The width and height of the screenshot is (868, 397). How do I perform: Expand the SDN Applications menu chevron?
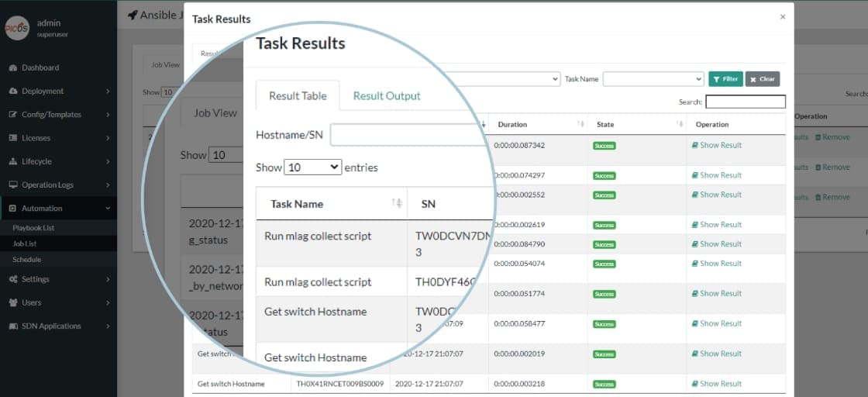point(108,326)
